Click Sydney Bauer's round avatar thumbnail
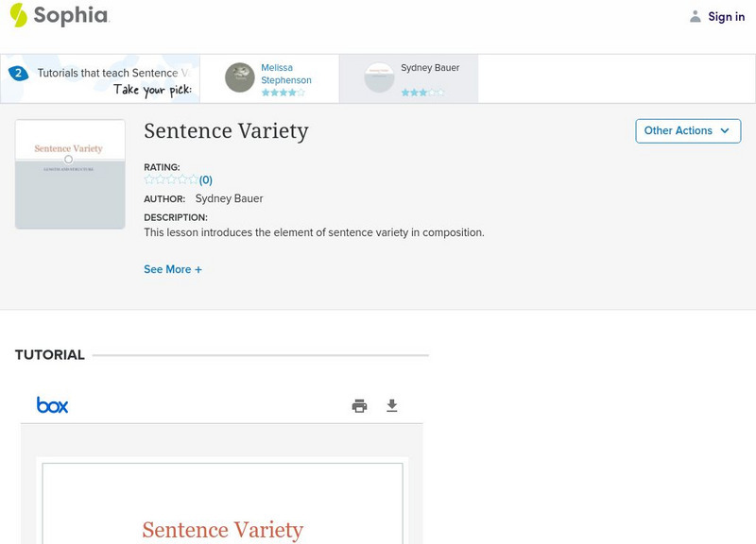756x544 pixels. point(379,77)
